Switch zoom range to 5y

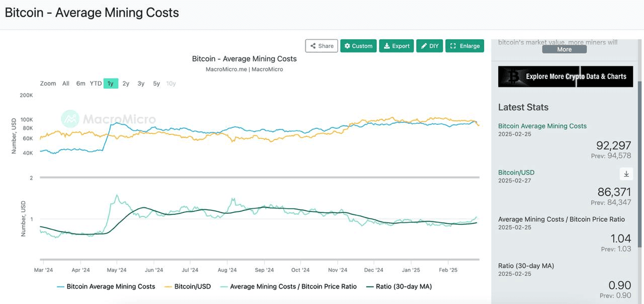click(156, 84)
